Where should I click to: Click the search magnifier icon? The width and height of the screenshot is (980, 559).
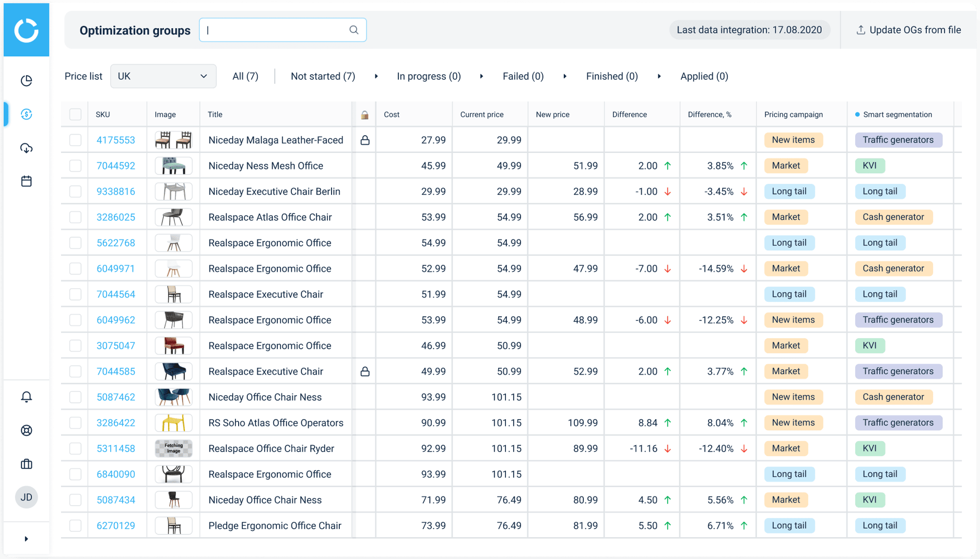(353, 30)
